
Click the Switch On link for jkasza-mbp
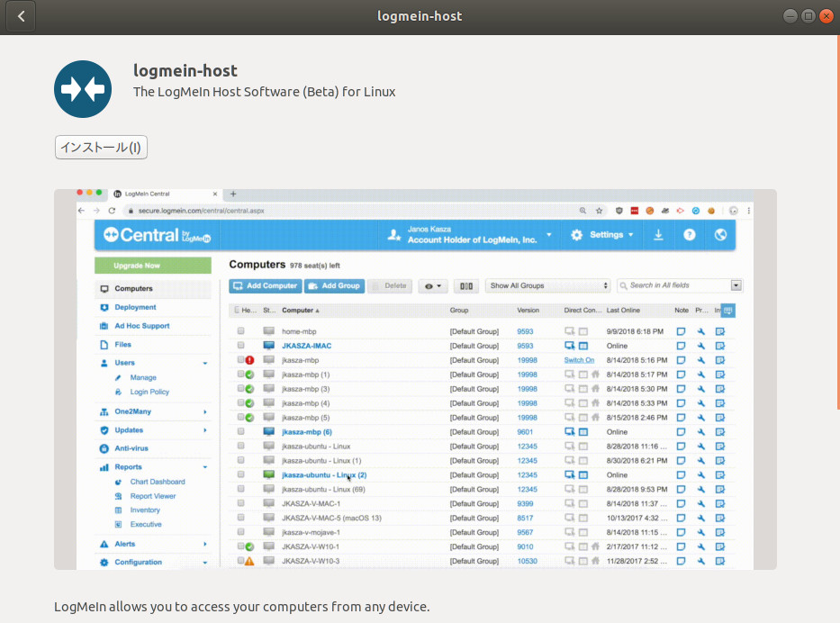(x=577, y=360)
